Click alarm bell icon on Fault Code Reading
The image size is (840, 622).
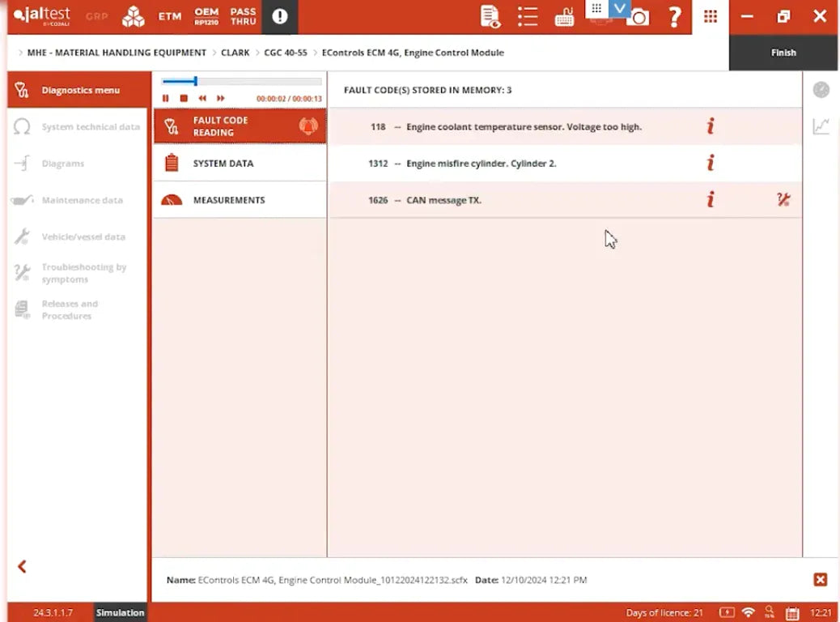[308, 126]
